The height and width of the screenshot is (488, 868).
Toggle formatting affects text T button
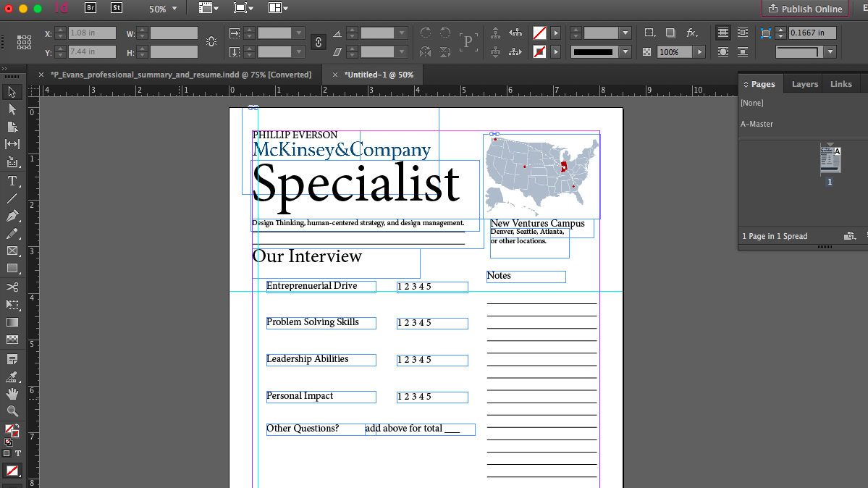pyautogui.click(x=17, y=453)
